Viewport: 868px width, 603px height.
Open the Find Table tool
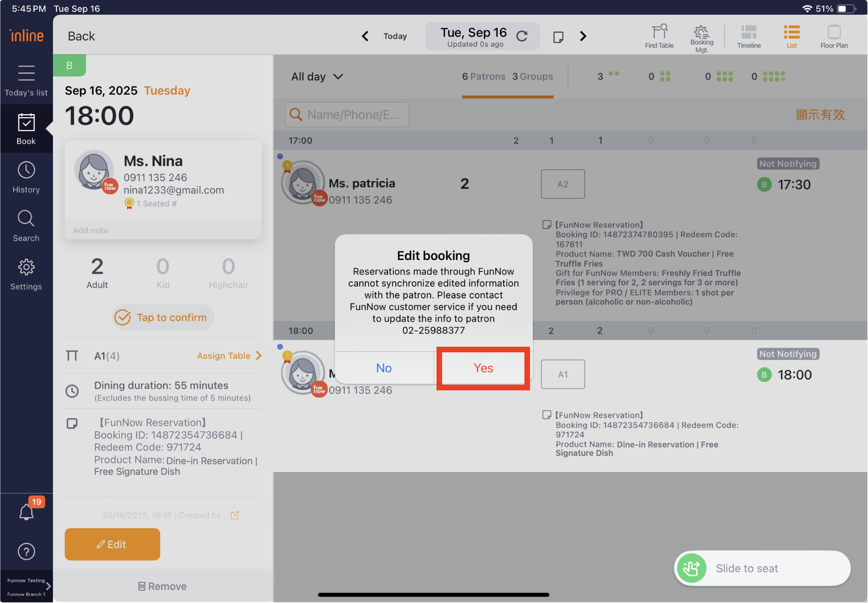[x=659, y=36]
